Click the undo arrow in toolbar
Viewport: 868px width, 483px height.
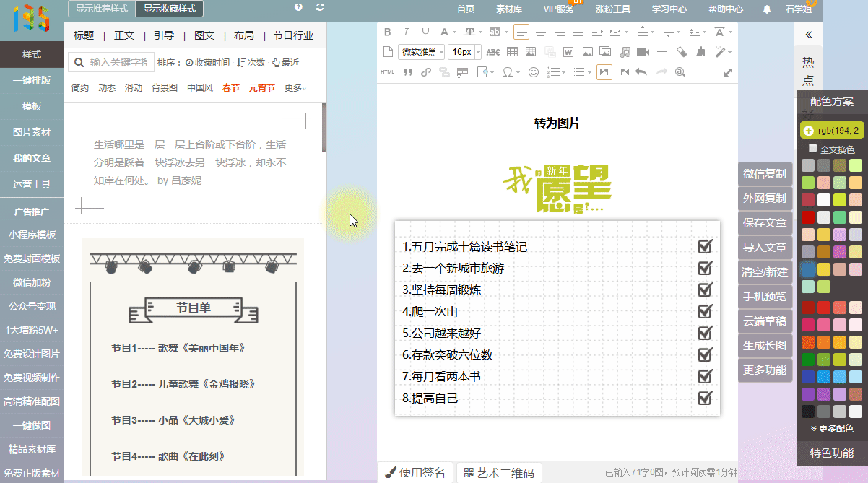[x=641, y=72]
